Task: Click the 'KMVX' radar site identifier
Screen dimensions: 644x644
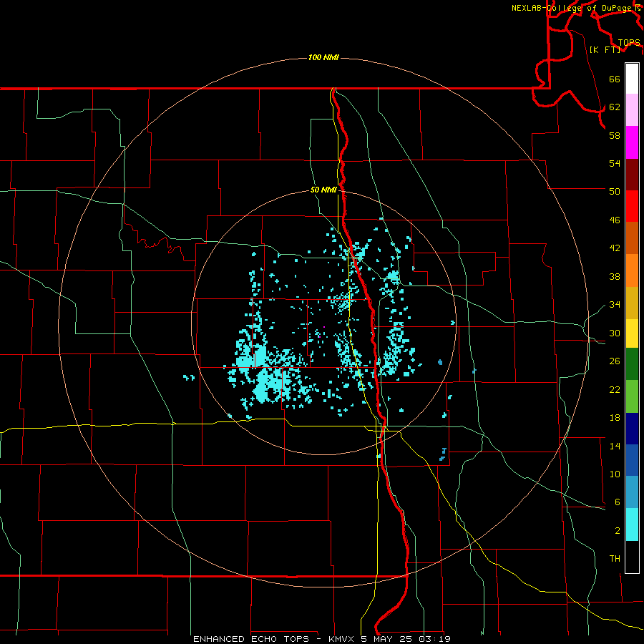Action: click(x=342, y=639)
